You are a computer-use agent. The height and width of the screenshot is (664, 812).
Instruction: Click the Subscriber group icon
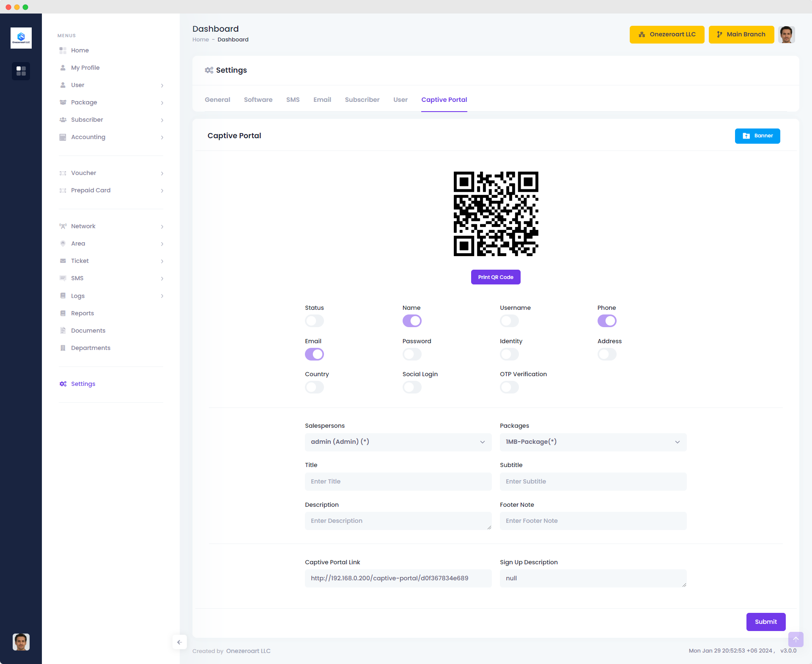tap(63, 120)
